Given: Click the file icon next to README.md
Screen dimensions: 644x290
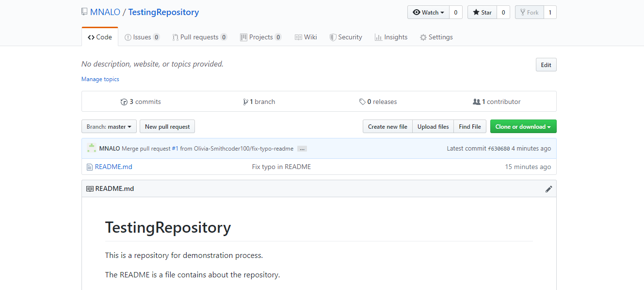Looking at the screenshot, I should coord(89,167).
